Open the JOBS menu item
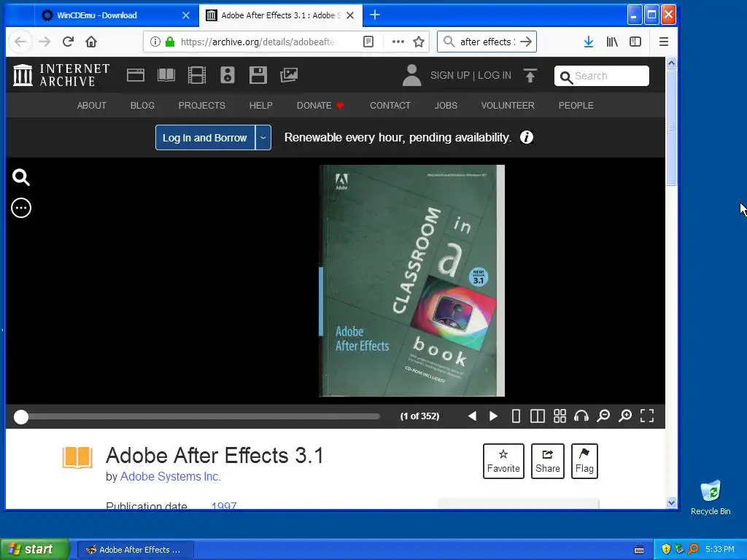 click(446, 105)
